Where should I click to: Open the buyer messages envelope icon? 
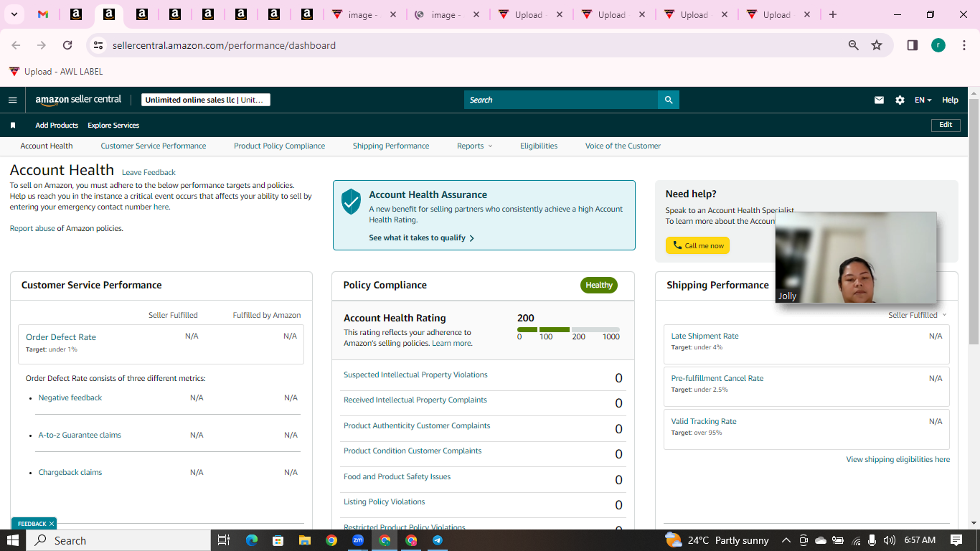click(879, 100)
